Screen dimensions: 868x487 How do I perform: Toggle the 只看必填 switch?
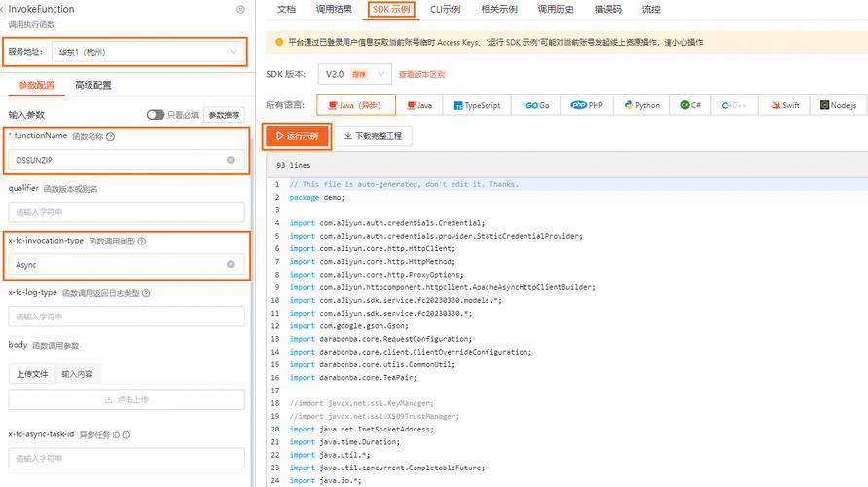[x=156, y=115]
